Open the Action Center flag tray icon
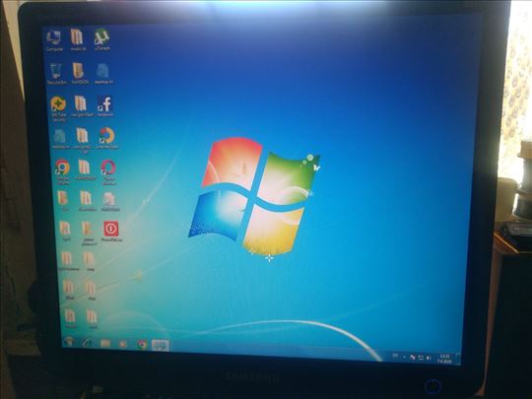The width and height of the screenshot is (532, 399). click(x=413, y=357)
